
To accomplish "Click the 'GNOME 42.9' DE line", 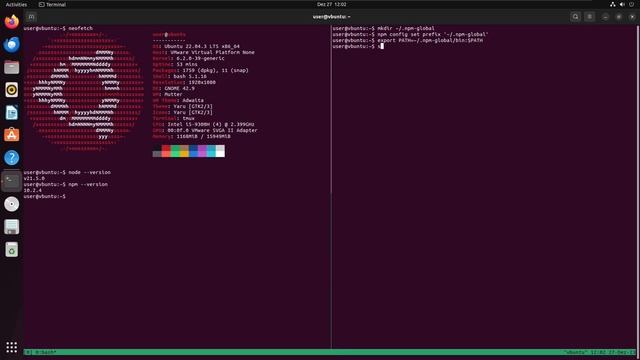I will pyautogui.click(x=173, y=88).
